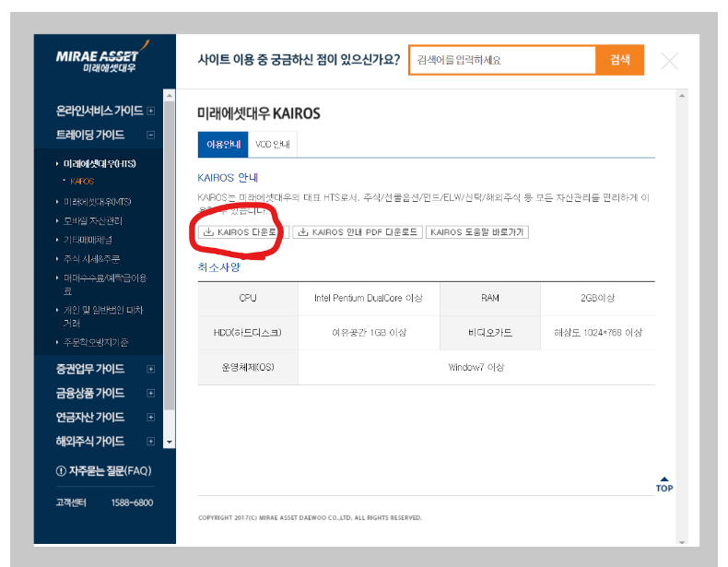Open 모바일 자산관리 sidebar item

click(93, 221)
